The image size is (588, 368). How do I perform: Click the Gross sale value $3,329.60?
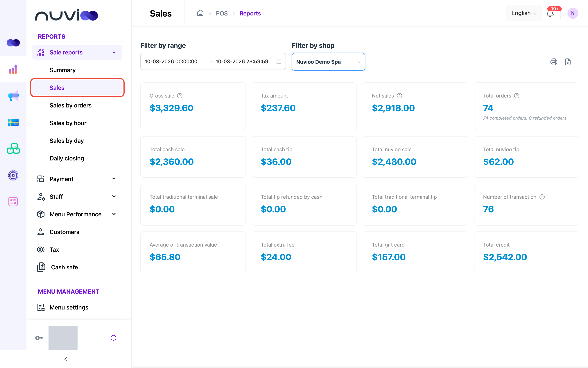171,108
